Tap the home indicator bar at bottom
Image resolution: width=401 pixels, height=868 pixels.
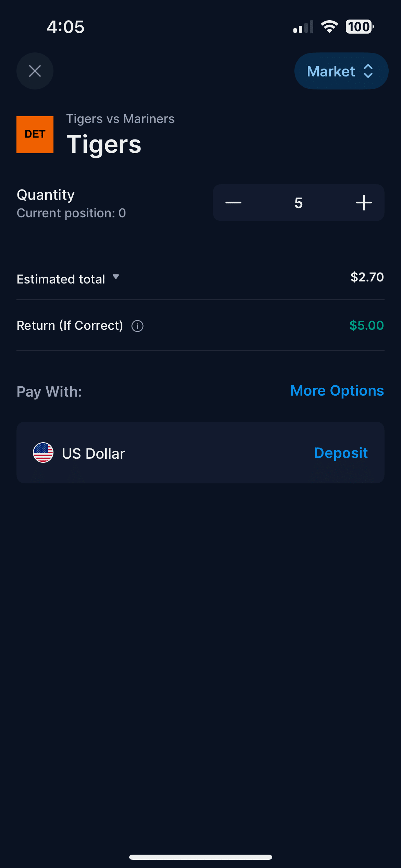[x=200, y=857]
